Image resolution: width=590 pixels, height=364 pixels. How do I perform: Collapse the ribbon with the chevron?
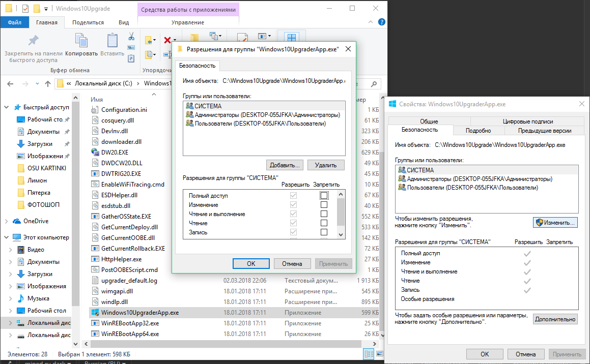371,22
